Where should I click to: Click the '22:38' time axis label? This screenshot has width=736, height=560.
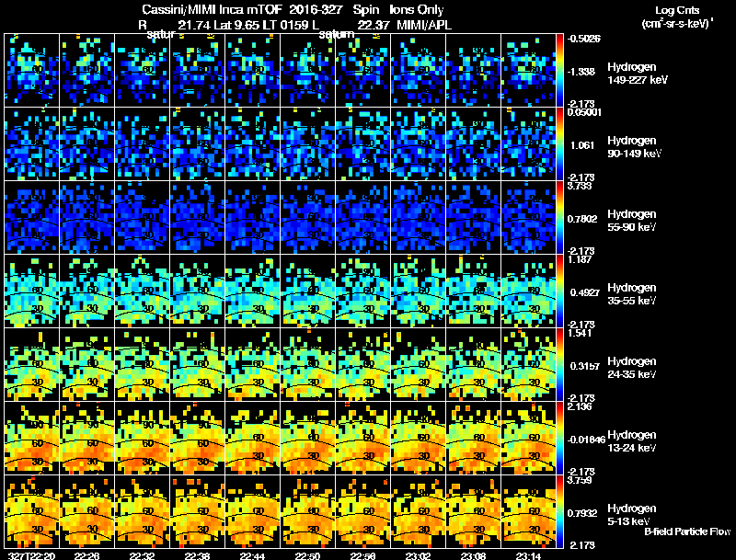pos(197,556)
